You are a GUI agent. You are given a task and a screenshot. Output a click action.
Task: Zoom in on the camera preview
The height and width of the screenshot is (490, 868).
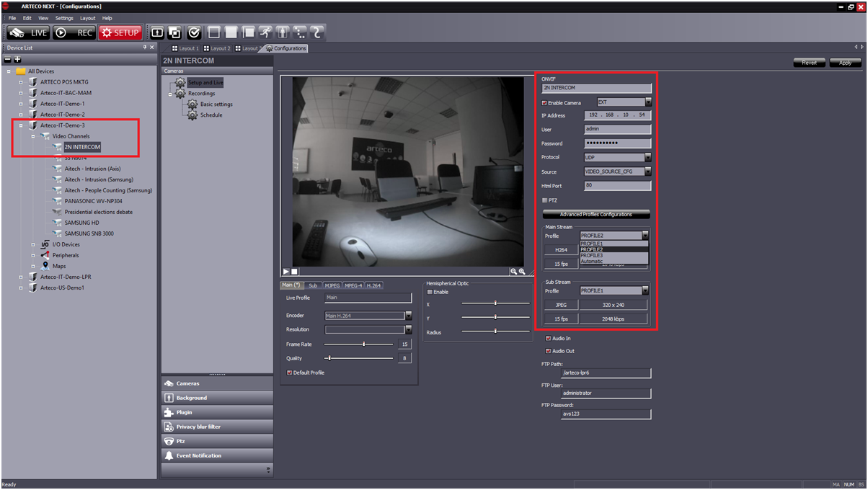(x=521, y=272)
